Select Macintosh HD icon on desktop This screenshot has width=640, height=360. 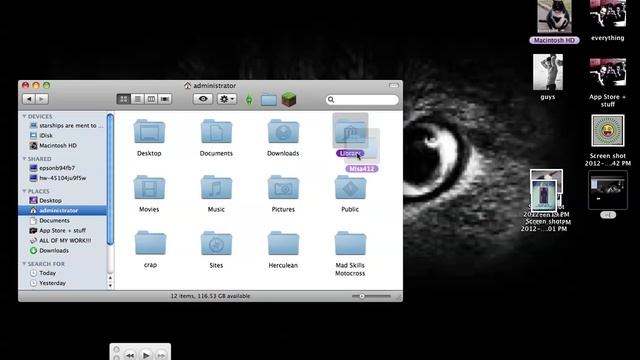point(554,17)
